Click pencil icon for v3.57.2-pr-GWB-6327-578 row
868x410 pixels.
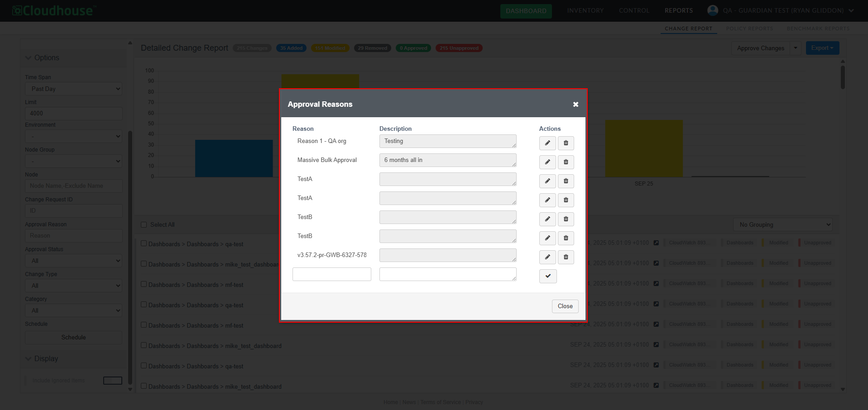[547, 257]
